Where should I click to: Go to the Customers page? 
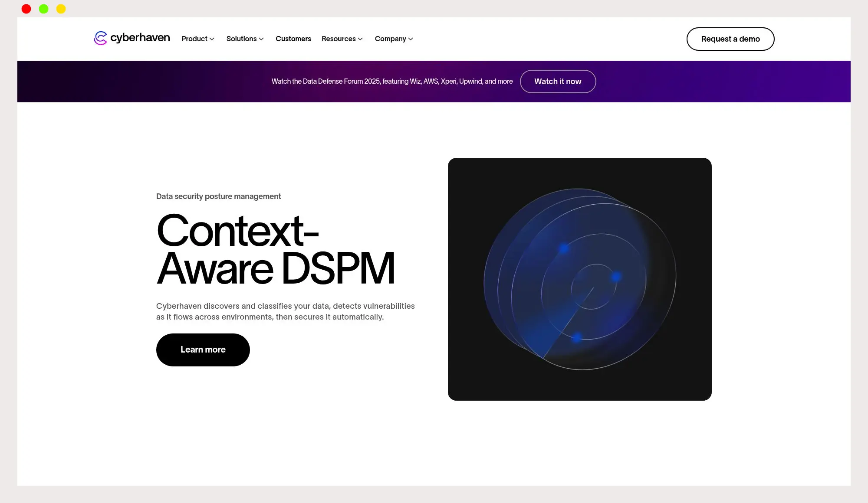293,39
